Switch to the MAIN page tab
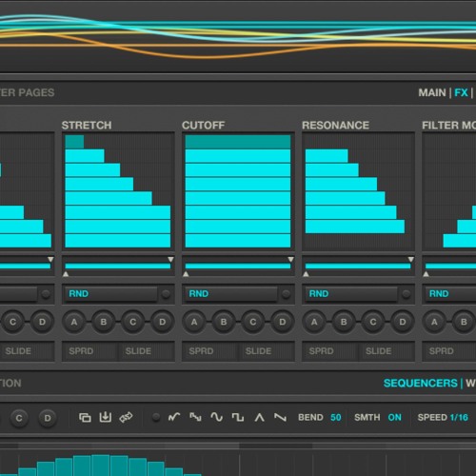The height and width of the screenshot is (476, 476). (x=432, y=92)
